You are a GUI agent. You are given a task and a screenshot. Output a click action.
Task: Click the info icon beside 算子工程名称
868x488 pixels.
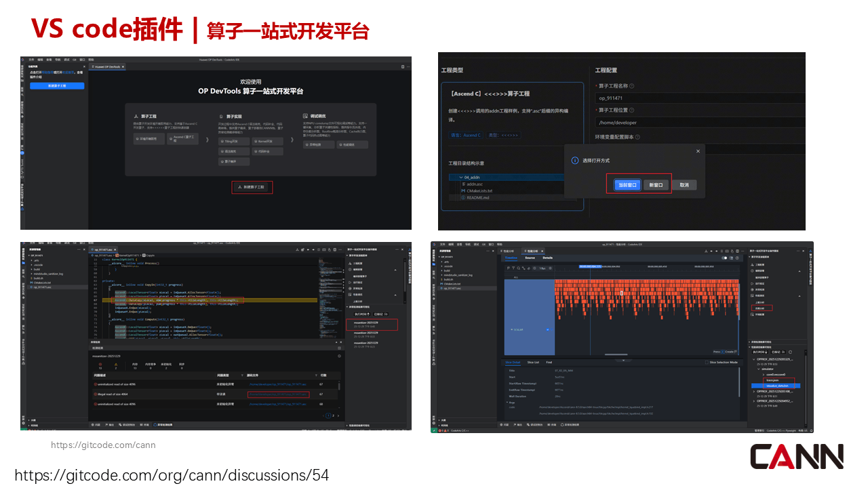tap(631, 86)
